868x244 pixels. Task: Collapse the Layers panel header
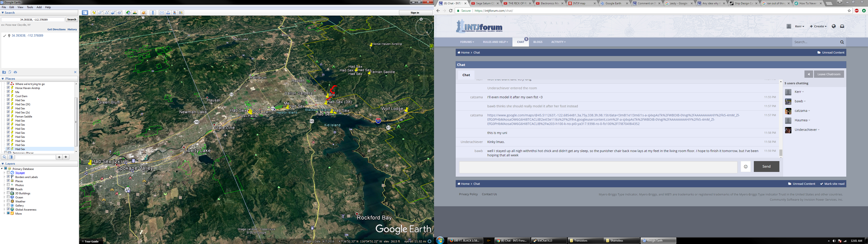(39, 163)
